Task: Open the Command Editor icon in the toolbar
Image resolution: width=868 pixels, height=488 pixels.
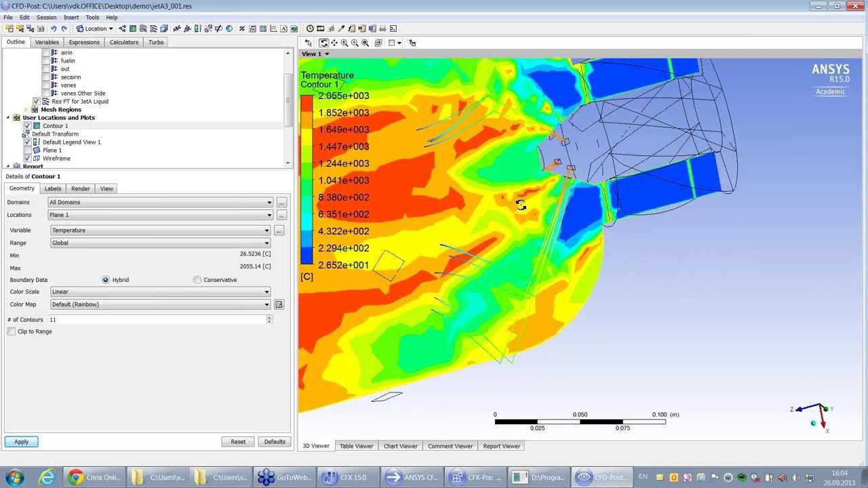Action: click(x=393, y=28)
